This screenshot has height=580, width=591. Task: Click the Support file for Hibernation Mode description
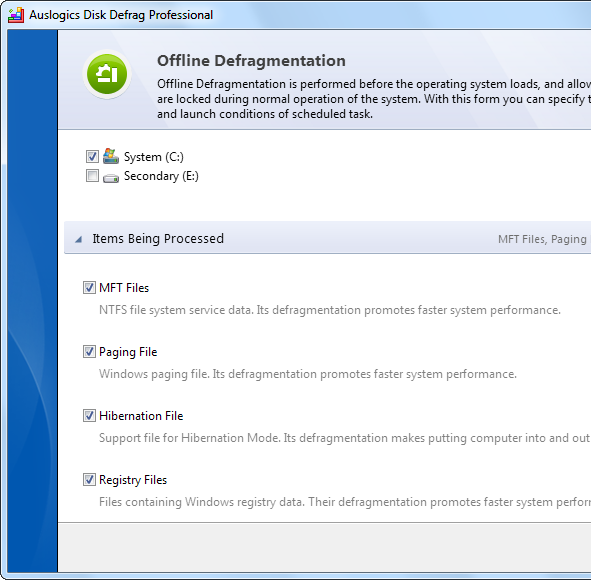coord(345,438)
